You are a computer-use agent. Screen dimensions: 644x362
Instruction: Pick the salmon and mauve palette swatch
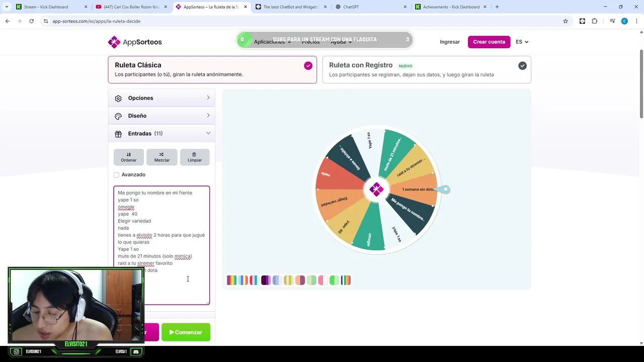[x=300, y=280]
